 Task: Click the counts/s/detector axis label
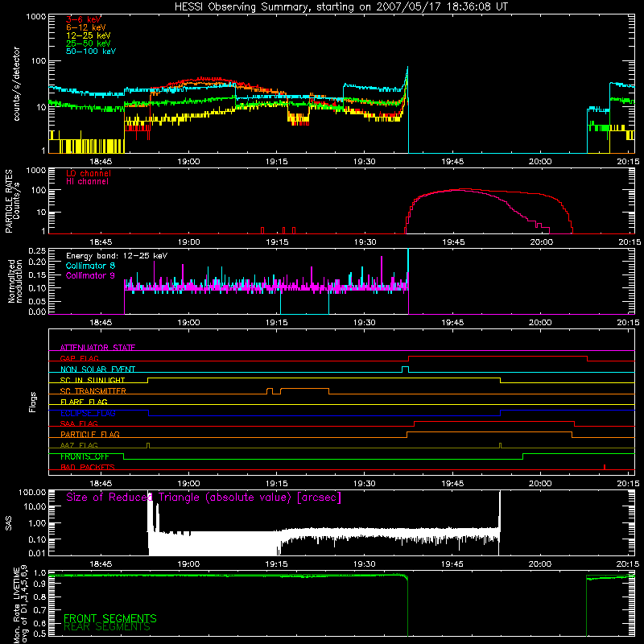[x=17, y=84]
